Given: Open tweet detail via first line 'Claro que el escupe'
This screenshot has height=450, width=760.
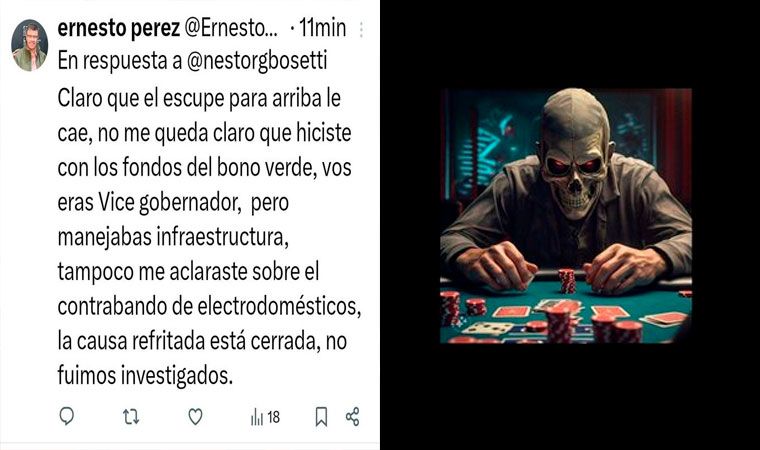Looking at the screenshot, I should click(199, 98).
